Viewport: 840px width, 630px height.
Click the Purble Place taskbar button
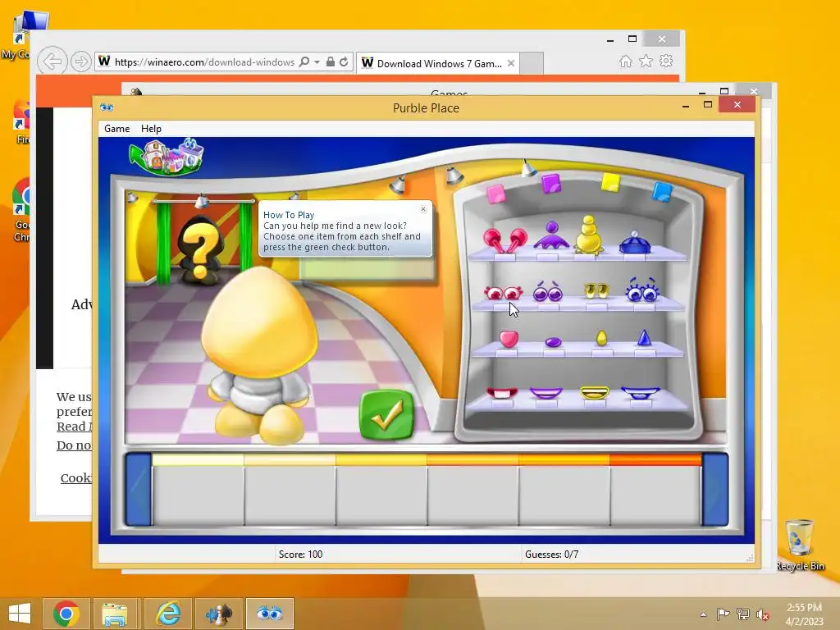tap(269, 614)
